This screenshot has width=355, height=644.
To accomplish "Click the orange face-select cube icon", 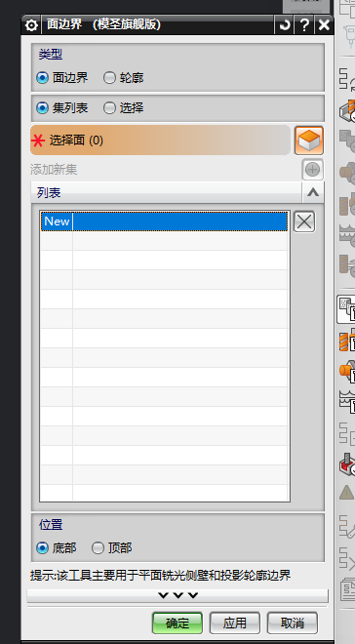I will (309, 141).
